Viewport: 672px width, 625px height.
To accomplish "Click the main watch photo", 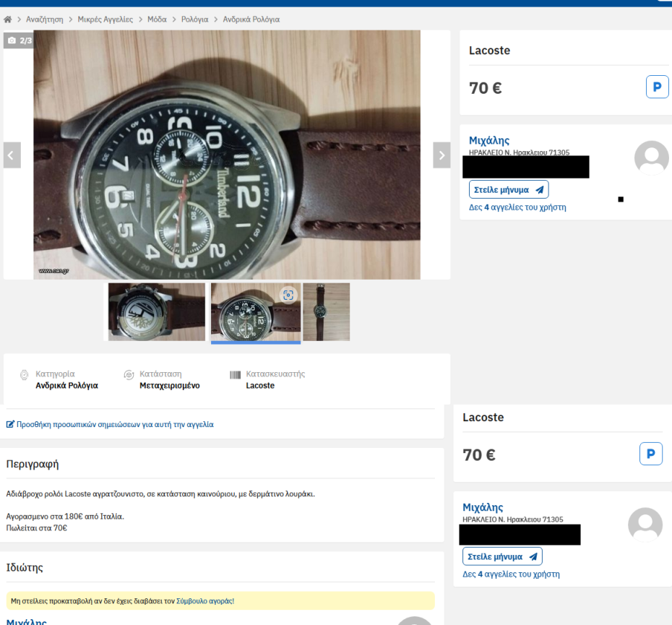I will click(227, 155).
